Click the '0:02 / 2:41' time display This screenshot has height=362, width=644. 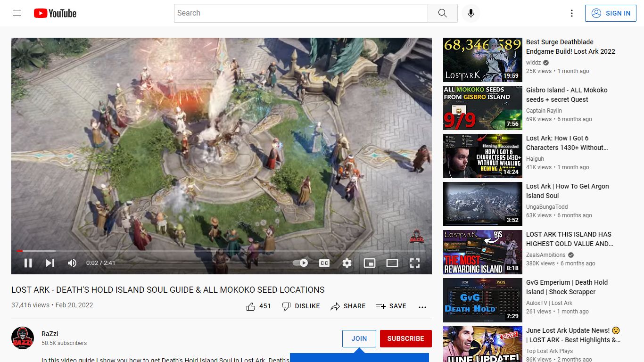click(101, 263)
